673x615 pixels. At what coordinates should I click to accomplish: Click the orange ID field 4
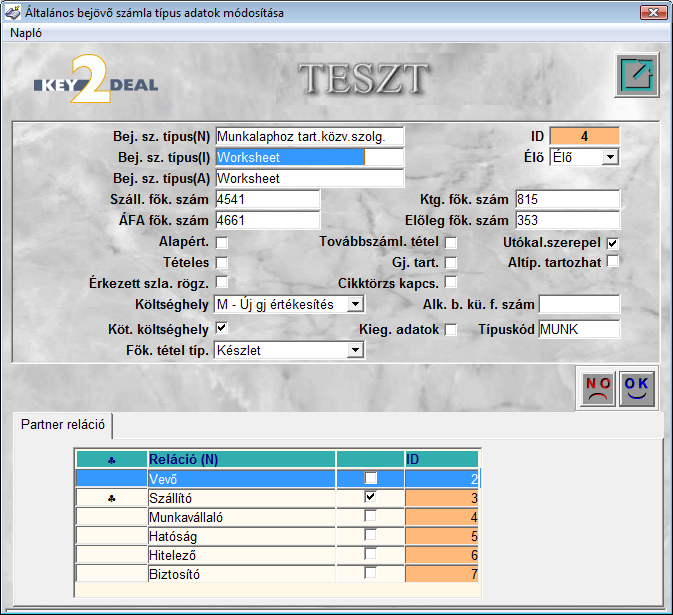[x=585, y=136]
